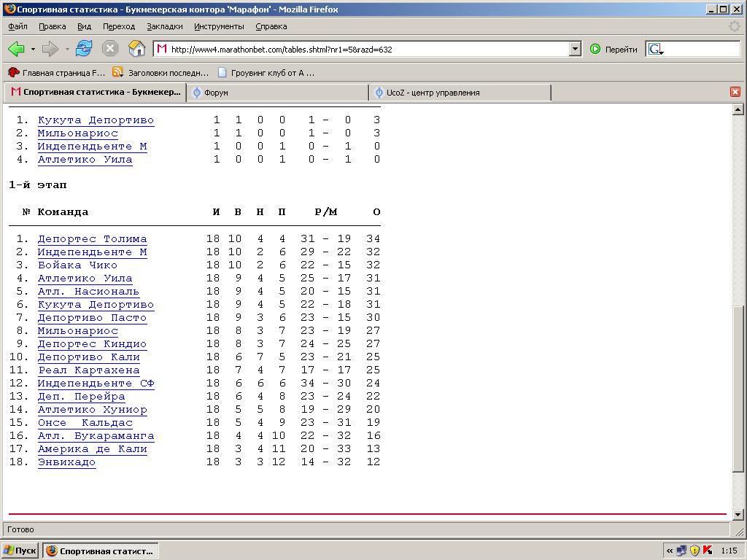This screenshot has height=560, width=747.
Task: Switch to the Форум tab
Action: pyautogui.click(x=277, y=93)
